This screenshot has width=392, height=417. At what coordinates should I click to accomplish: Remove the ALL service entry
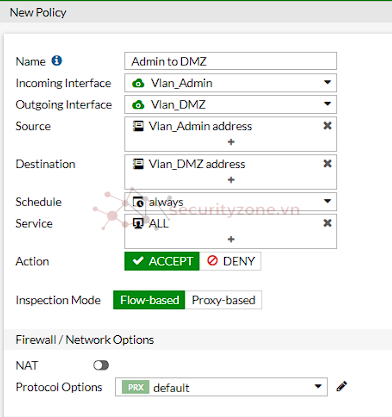(x=327, y=223)
